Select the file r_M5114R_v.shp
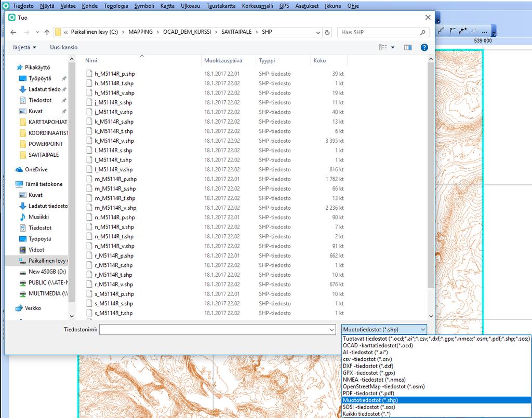532x418 pixels. [114, 285]
